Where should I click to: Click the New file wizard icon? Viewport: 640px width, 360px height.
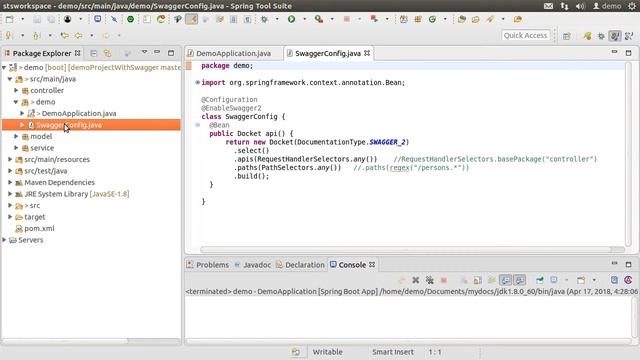[x=9, y=19]
